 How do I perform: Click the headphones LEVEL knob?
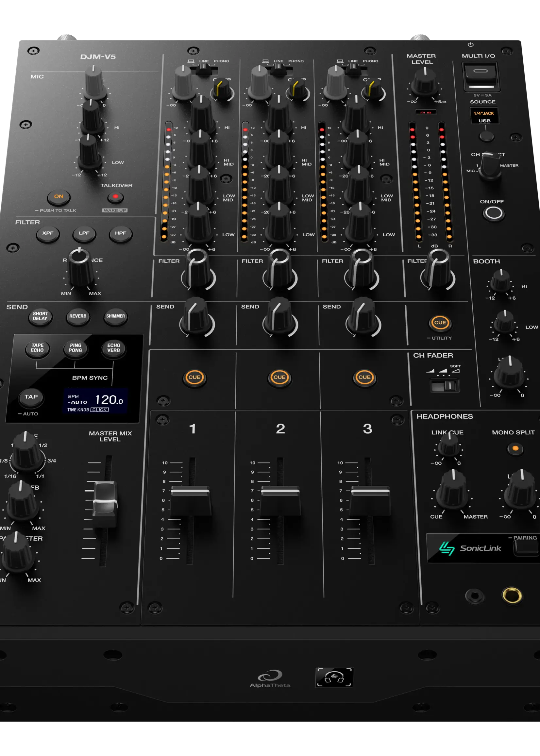521,490
